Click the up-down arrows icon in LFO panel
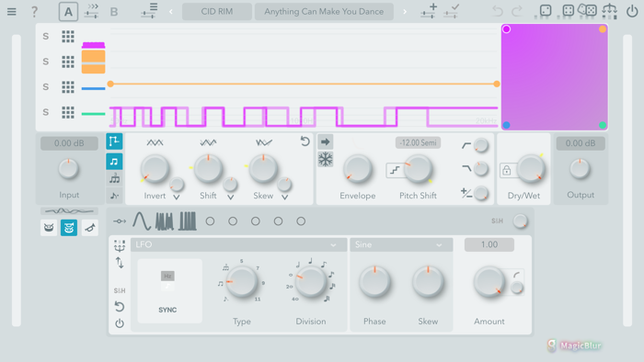This screenshot has height=362, width=644. pos(120,263)
